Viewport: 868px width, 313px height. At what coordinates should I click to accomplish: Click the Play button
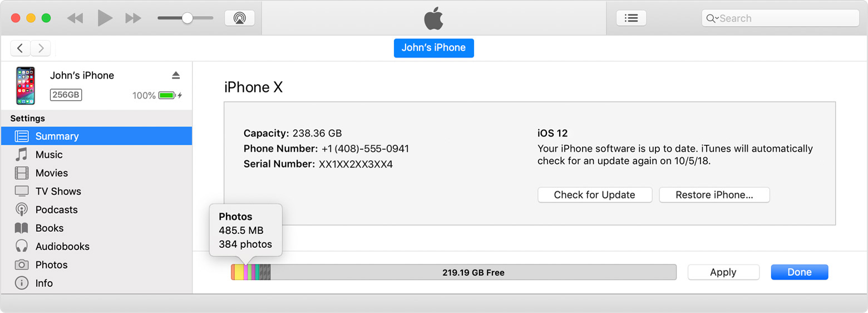coord(105,18)
